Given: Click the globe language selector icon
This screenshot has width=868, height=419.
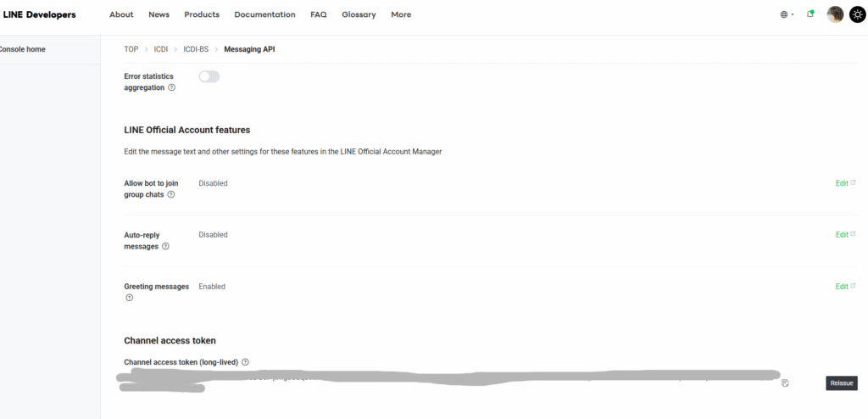Looking at the screenshot, I should [784, 14].
